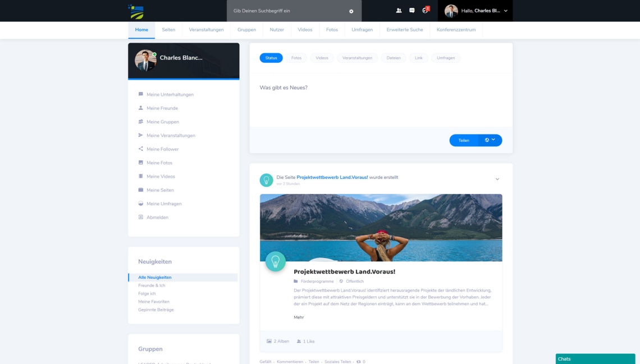Open search settings gear icon
Viewport: 640px width, 364px height.
351,11
